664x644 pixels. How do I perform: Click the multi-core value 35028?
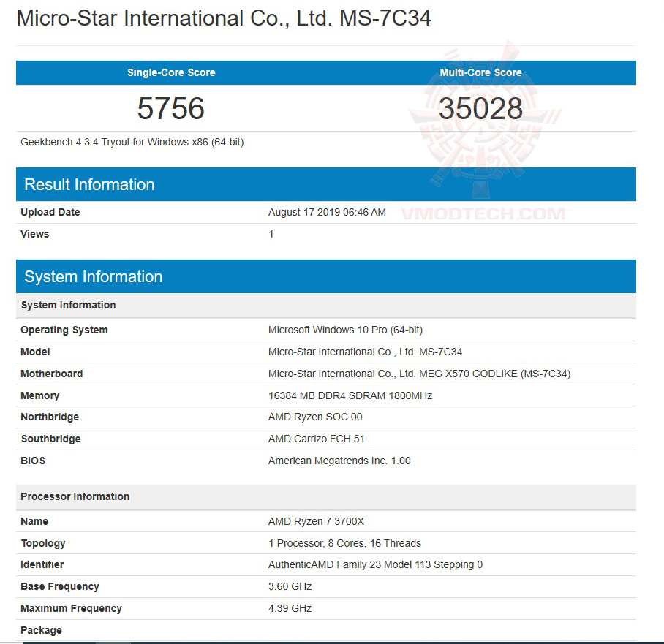pyautogui.click(x=480, y=108)
